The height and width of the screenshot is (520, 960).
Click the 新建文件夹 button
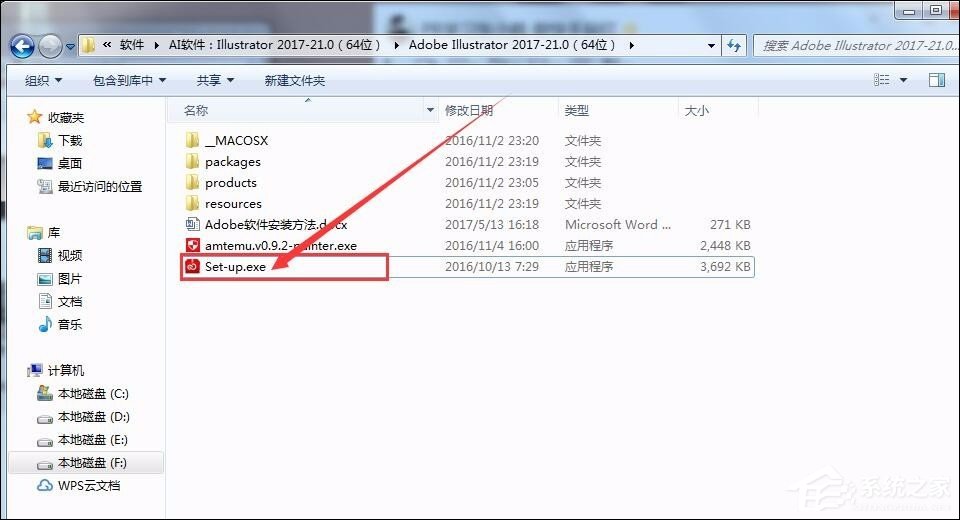click(x=294, y=80)
